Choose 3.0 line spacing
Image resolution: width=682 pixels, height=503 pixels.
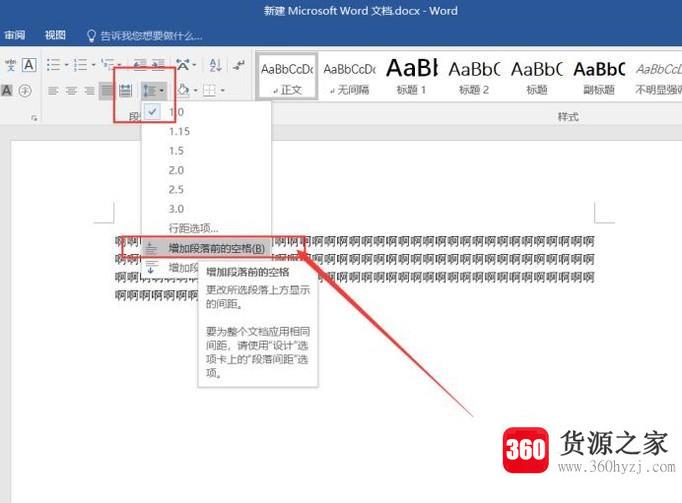206,208
